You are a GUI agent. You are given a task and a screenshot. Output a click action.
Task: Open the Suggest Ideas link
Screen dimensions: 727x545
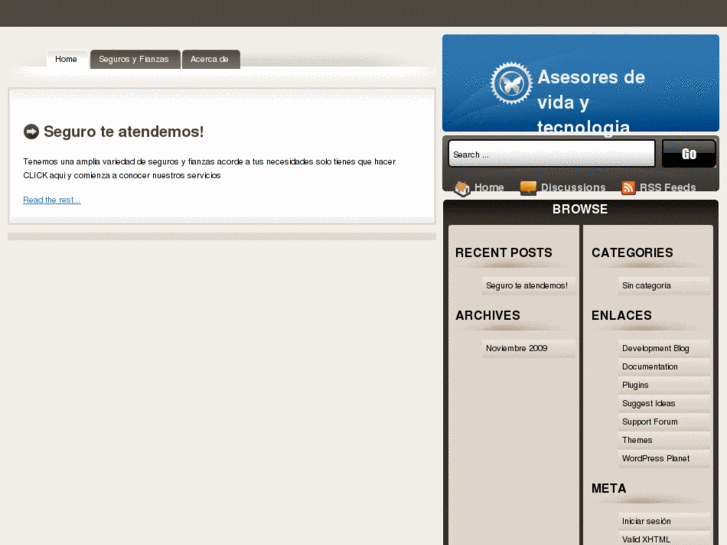(649, 404)
